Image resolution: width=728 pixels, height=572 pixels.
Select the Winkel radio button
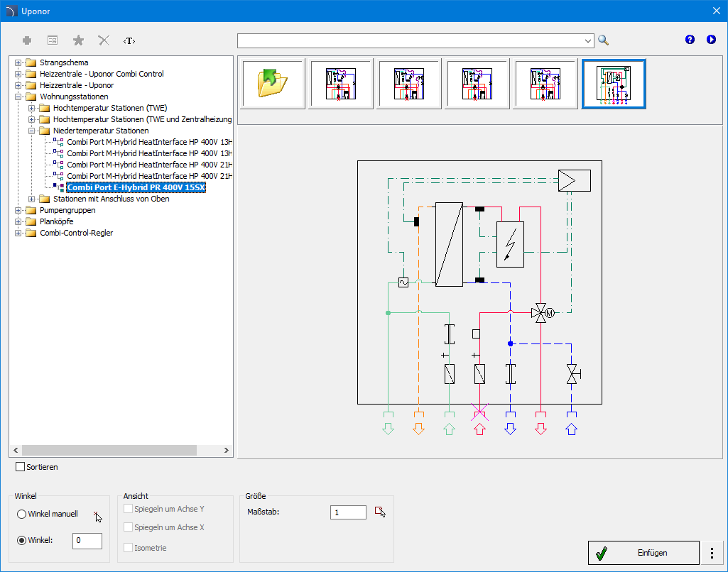[22, 541]
